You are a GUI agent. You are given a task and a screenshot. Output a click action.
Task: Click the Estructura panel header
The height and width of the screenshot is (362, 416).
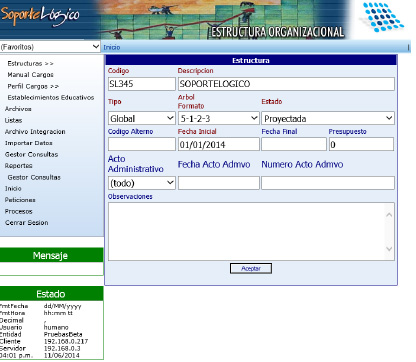pos(251,60)
